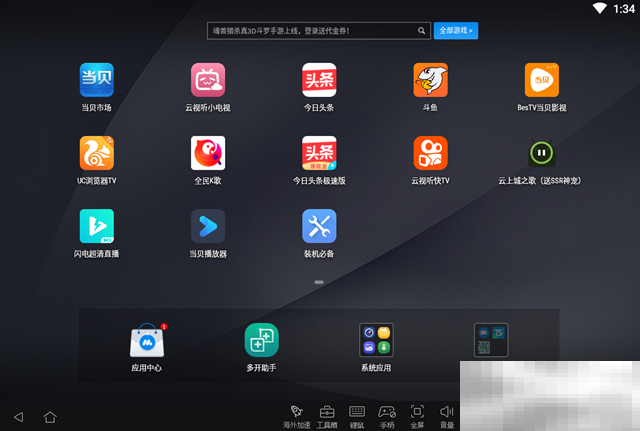Open the 系统应用 folder

pyautogui.click(x=376, y=340)
